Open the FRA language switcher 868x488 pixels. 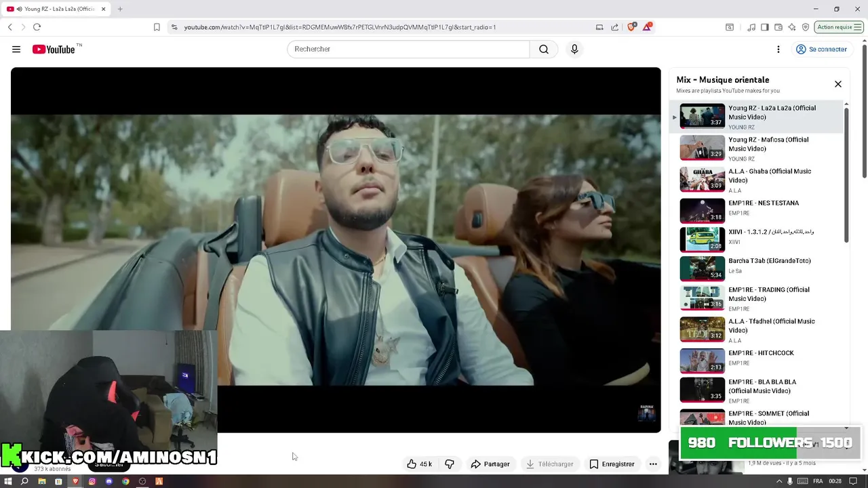pyautogui.click(x=818, y=481)
